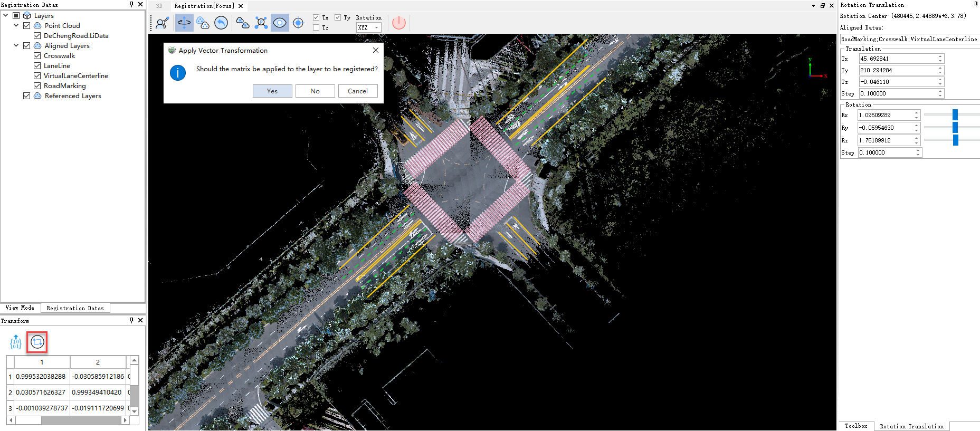Click the Rx rotation slider handle
980x431 pixels.
955,115
